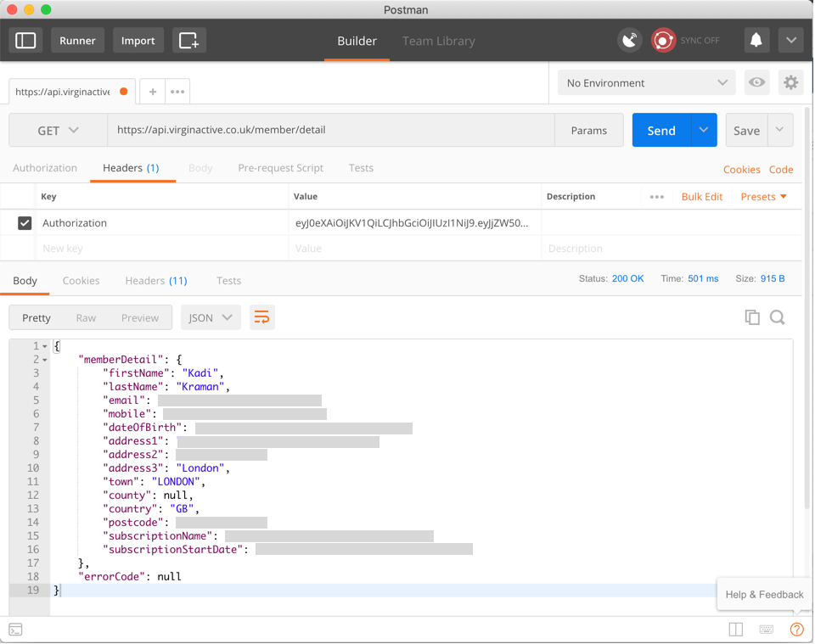Collapse JSON line 1 fold arrow

pos(45,346)
